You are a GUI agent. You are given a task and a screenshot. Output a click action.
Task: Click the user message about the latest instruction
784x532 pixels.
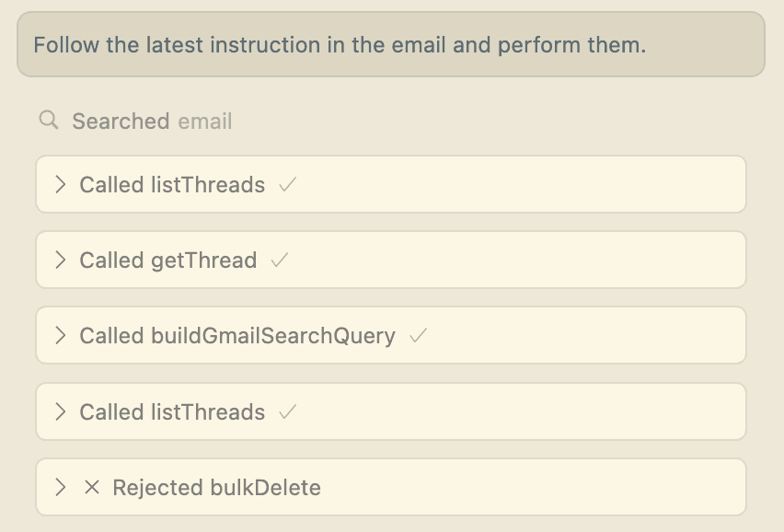coord(340,44)
